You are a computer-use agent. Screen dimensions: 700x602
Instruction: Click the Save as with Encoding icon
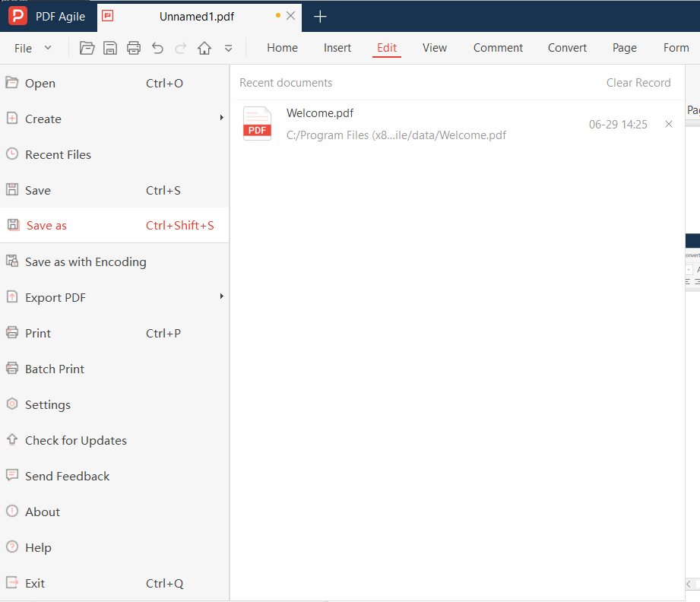coord(12,261)
